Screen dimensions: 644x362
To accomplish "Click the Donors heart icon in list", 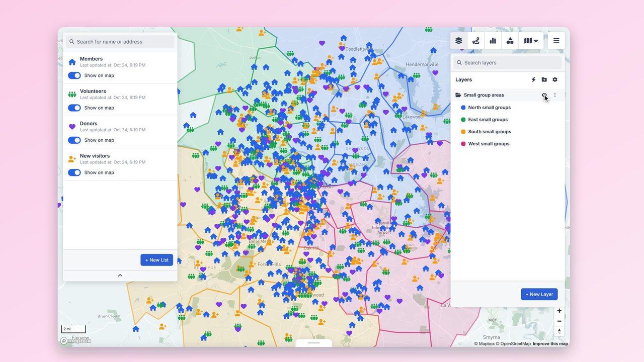I will click(72, 127).
